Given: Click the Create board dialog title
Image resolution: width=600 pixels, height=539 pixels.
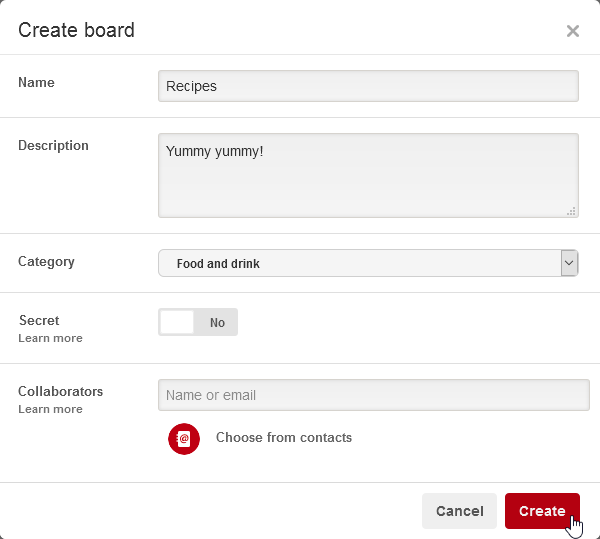Looking at the screenshot, I should [x=76, y=30].
